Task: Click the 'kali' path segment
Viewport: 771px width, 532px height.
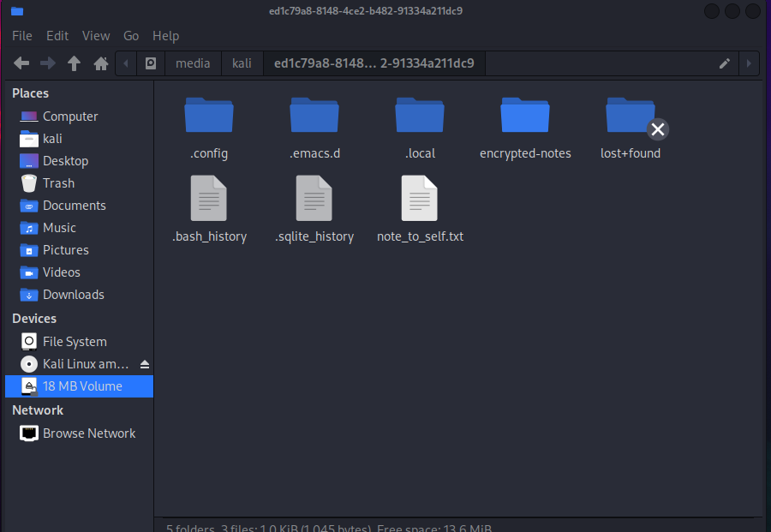Action: click(x=242, y=63)
